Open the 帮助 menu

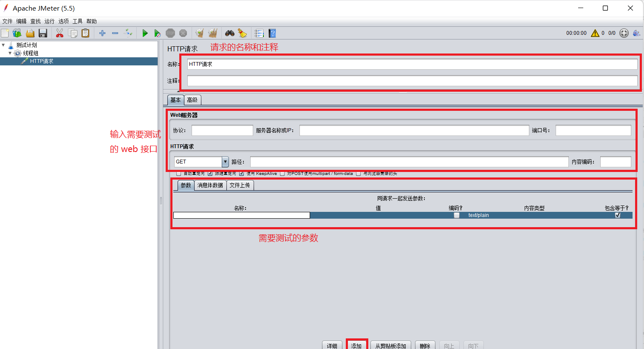click(92, 21)
